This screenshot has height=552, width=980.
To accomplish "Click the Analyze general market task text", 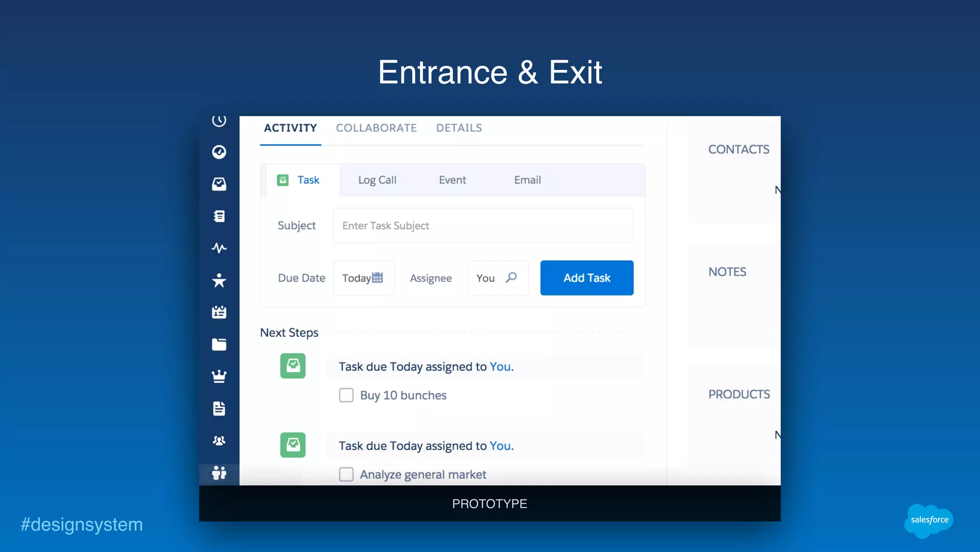I will tap(423, 474).
